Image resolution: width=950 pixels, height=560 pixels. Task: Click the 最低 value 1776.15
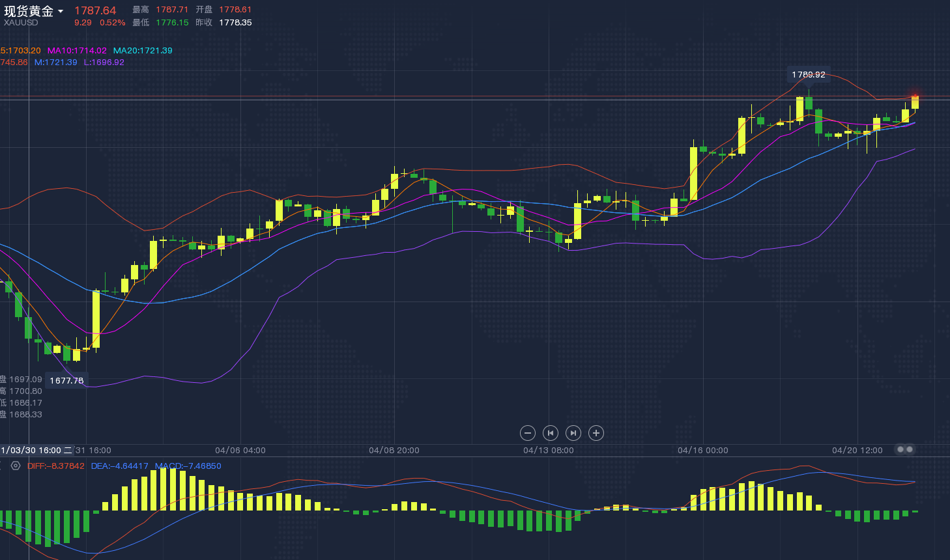172,23
